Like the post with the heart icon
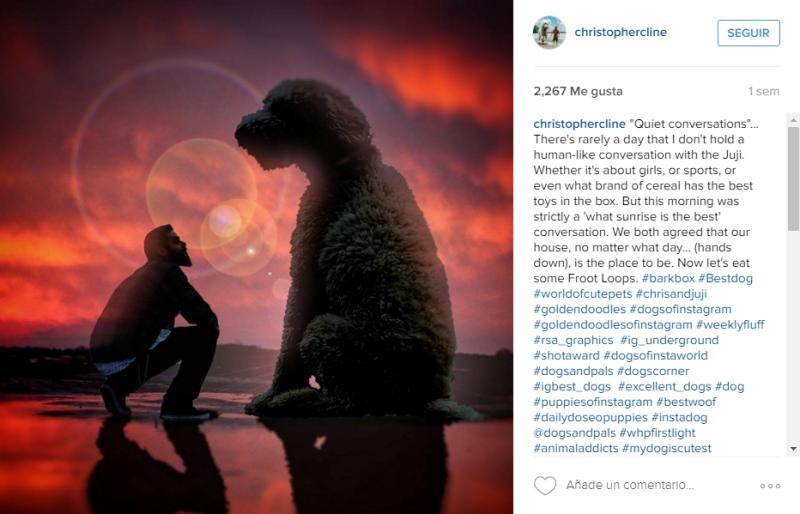 [544, 485]
